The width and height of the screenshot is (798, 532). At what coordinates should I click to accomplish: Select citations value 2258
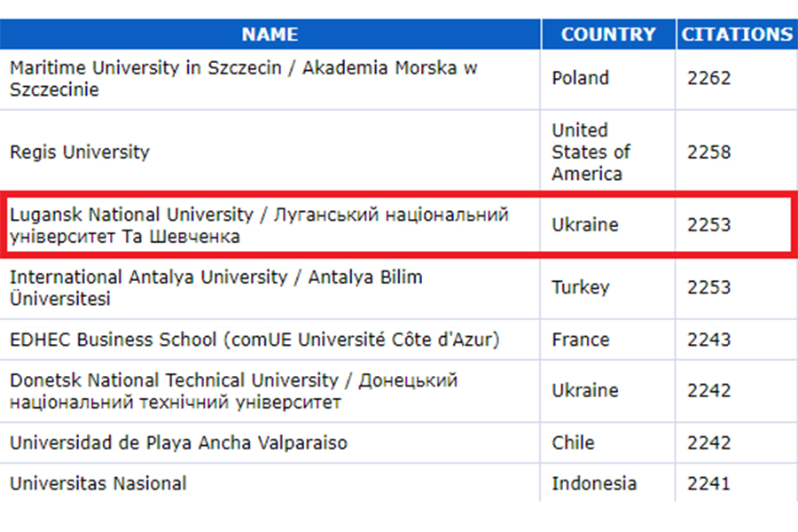708,152
